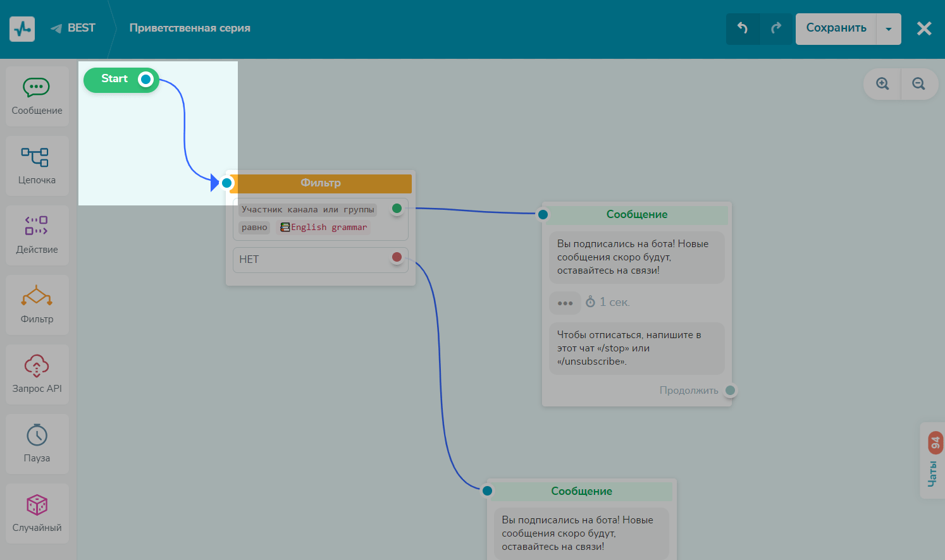Select the Сообщение block in sidebar

click(x=37, y=96)
